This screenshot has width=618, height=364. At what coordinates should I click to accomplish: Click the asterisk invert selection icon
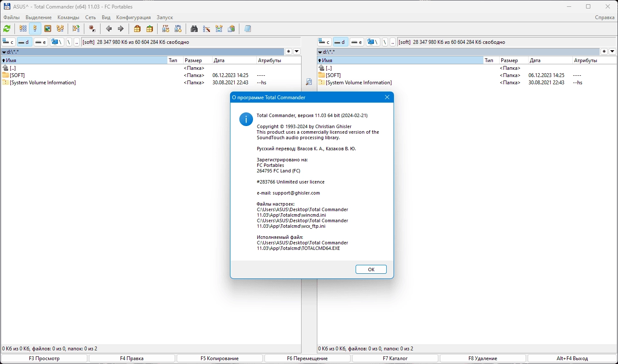[92, 29]
